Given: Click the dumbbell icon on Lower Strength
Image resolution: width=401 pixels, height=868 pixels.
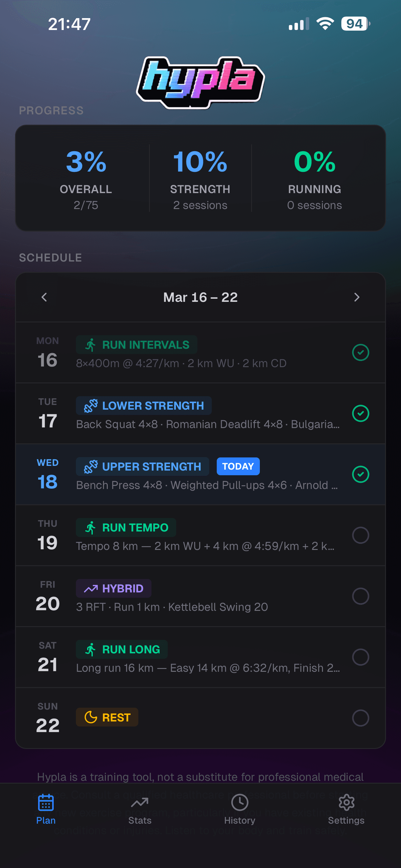Looking at the screenshot, I should [90, 405].
